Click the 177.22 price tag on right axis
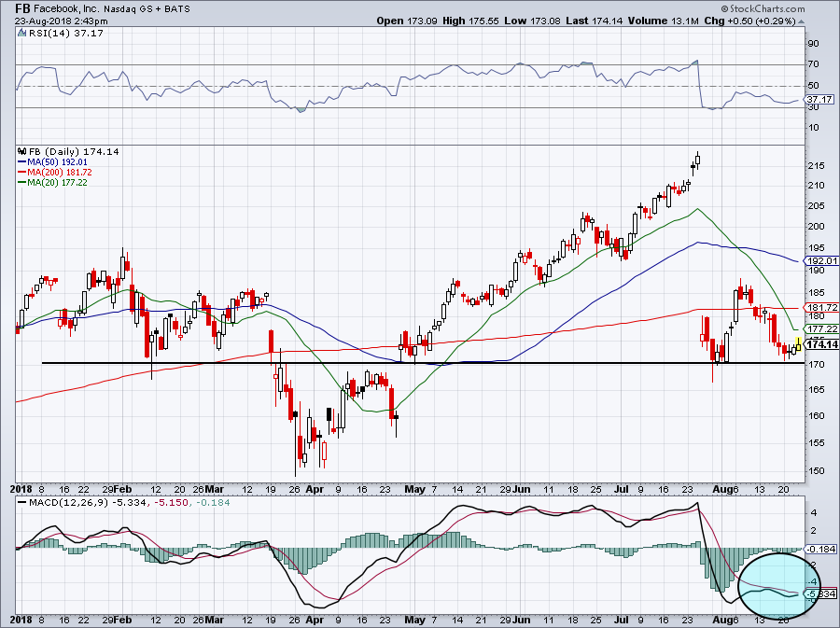 click(822, 328)
